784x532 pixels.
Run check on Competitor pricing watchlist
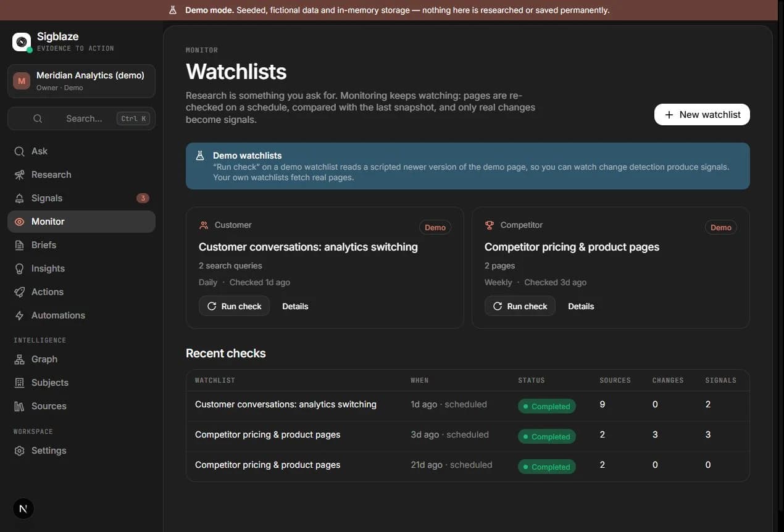pos(520,306)
